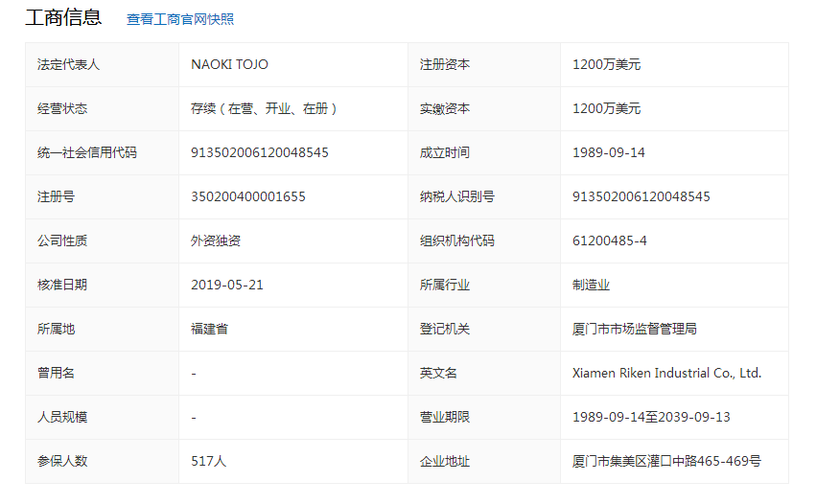Select registration number 350200400001655
The height and width of the screenshot is (504, 816).
(248, 196)
